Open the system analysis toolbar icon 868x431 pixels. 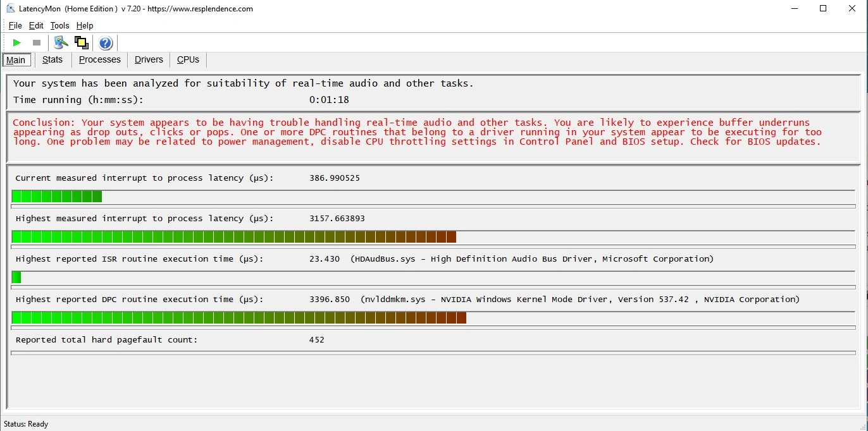[61, 42]
